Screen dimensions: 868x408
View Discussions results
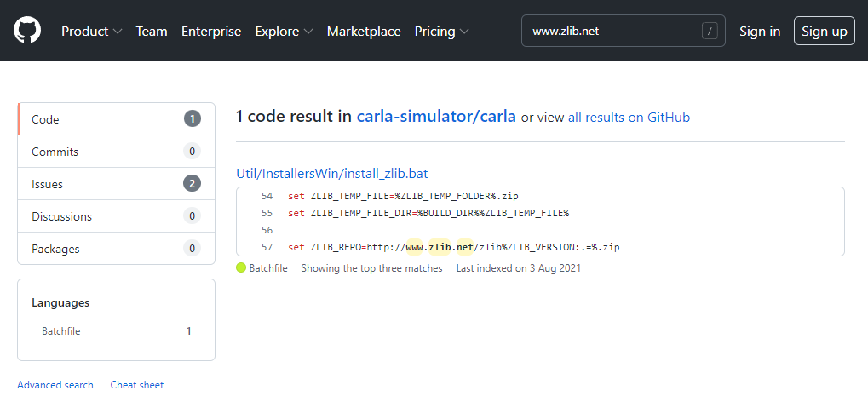point(116,215)
